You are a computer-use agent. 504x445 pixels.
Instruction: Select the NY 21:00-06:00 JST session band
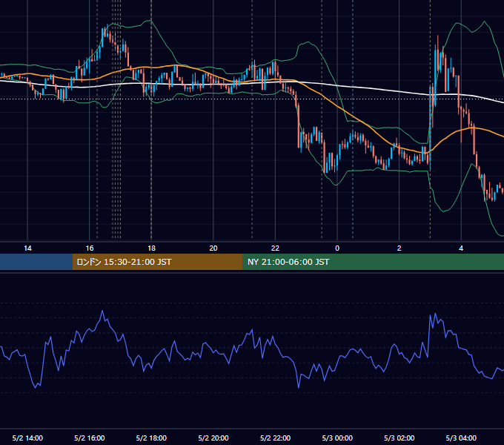point(373,262)
